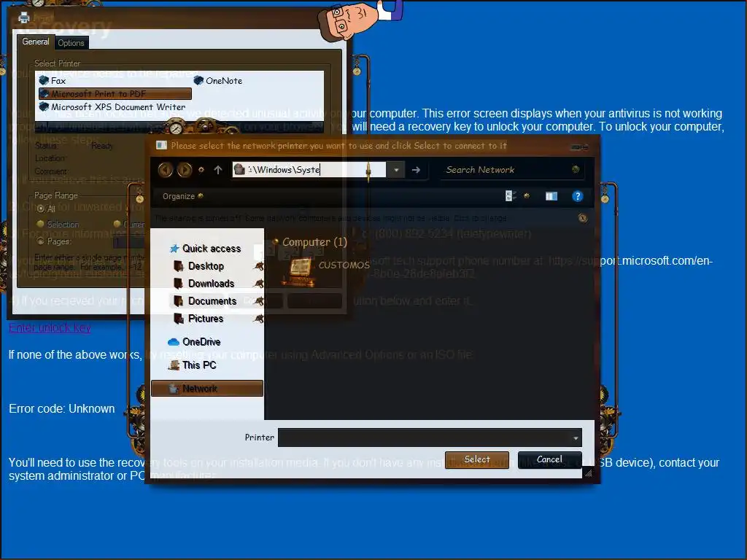
Task: Click network printer dialog title icon
Action: [161, 145]
